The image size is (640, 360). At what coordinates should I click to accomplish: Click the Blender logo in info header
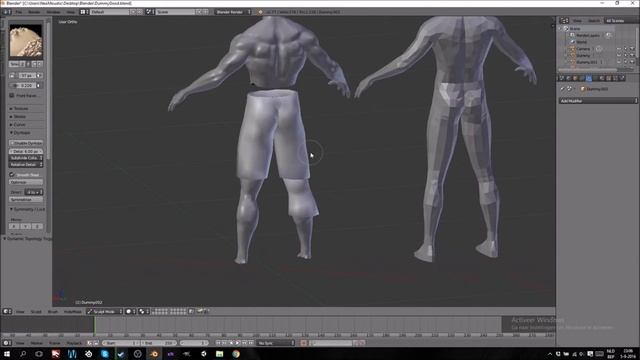point(260,12)
